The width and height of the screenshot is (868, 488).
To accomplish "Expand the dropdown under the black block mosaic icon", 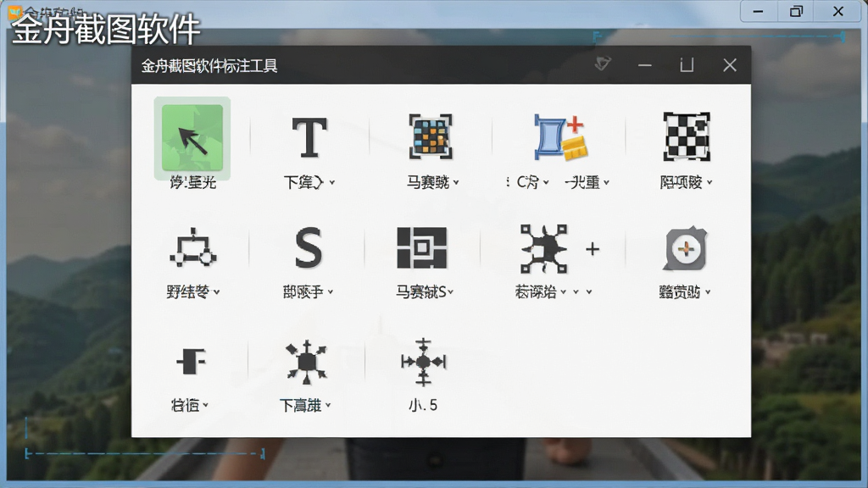I will [451, 291].
